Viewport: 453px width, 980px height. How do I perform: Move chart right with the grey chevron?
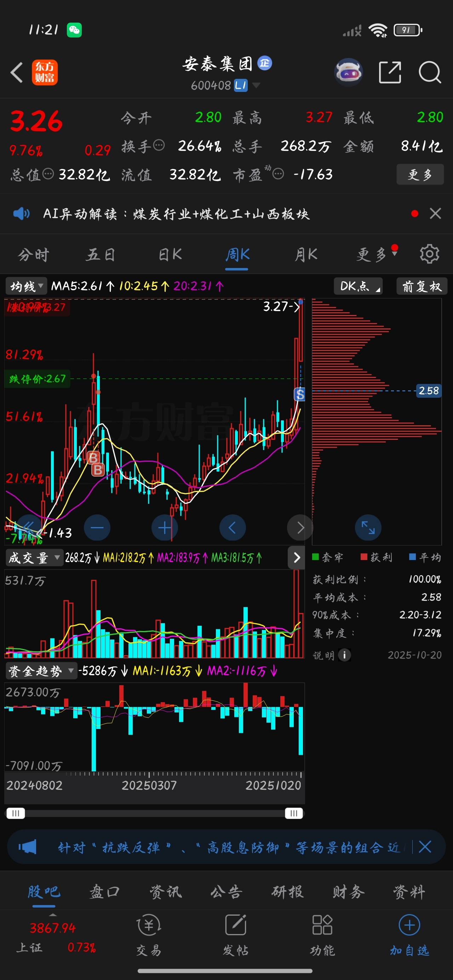300,528
